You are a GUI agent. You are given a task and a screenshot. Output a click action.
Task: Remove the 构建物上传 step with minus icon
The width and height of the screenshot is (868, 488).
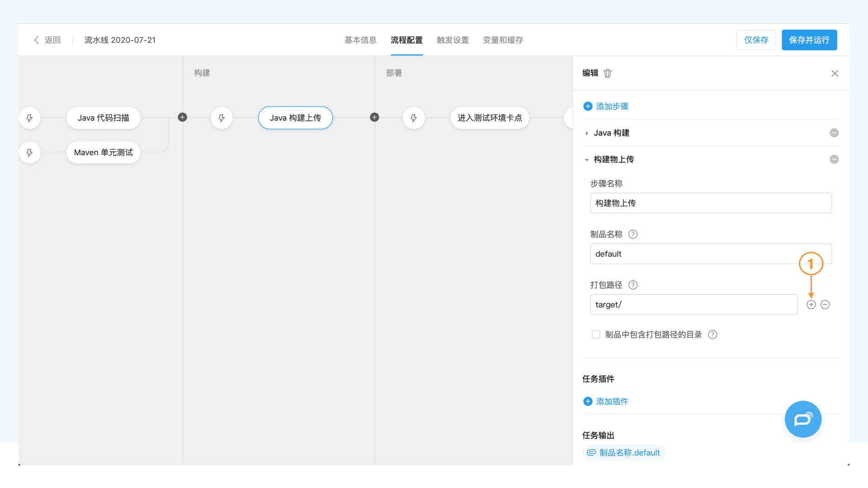[834, 159]
